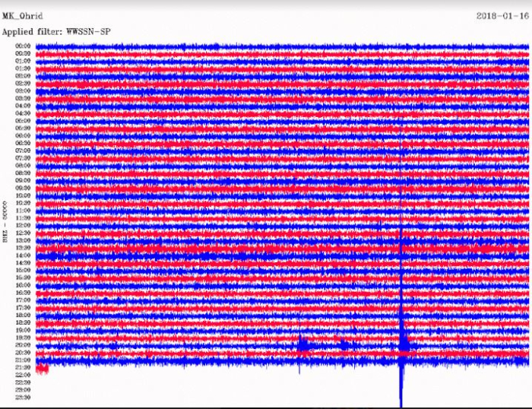This screenshot has width=532, height=409.
Task: Select the 04:00 time label
Action: point(23,106)
